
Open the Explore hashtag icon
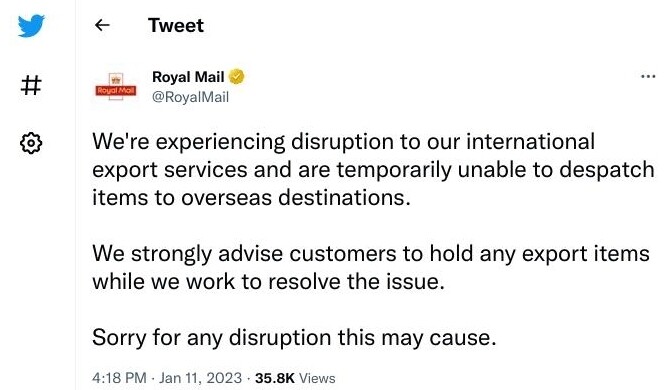pos(31,85)
